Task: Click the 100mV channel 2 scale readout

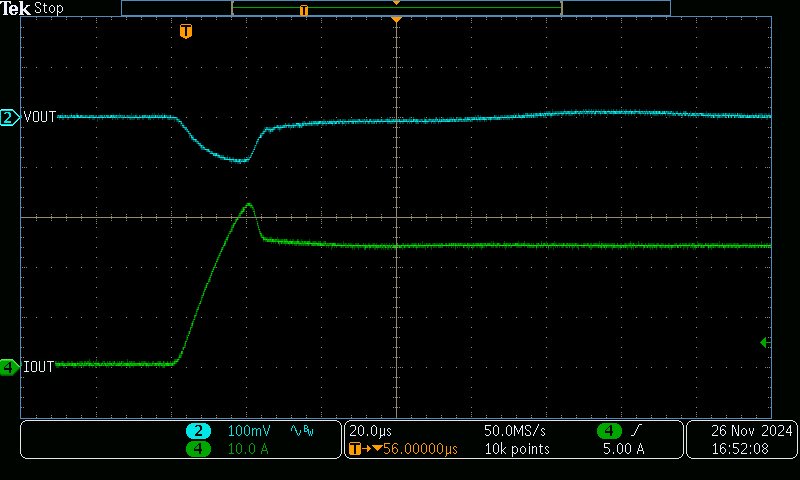Action: 251,431
